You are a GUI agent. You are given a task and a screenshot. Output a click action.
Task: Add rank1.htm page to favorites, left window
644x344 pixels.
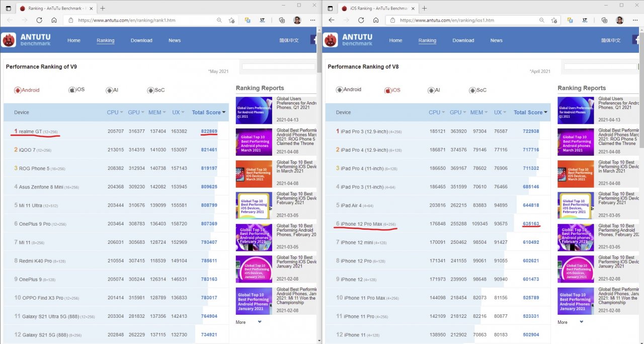pos(231,20)
